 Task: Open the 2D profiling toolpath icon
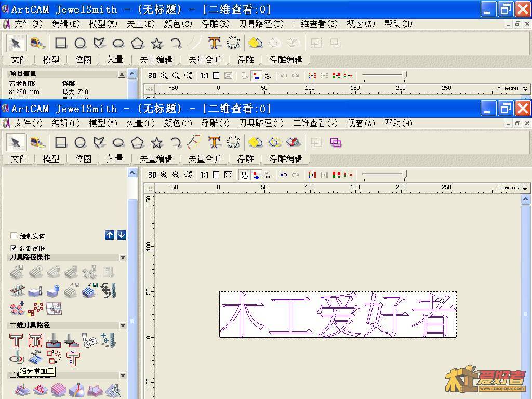pyautogui.click(x=16, y=340)
